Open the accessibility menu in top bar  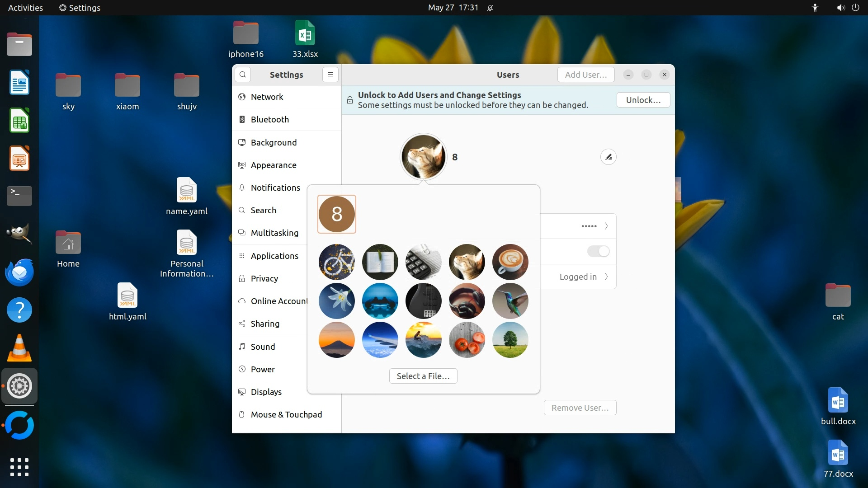coord(815,8)
